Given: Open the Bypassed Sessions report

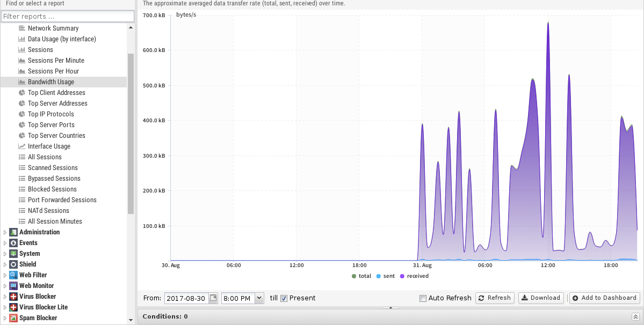Looking at the screenshot, I should tap(64, 178).
